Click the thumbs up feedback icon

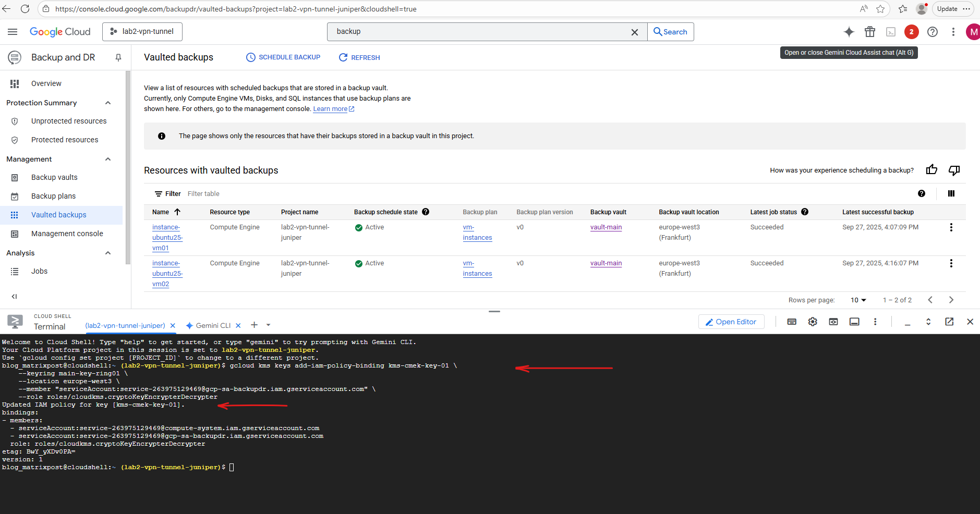tap(931, 170)
